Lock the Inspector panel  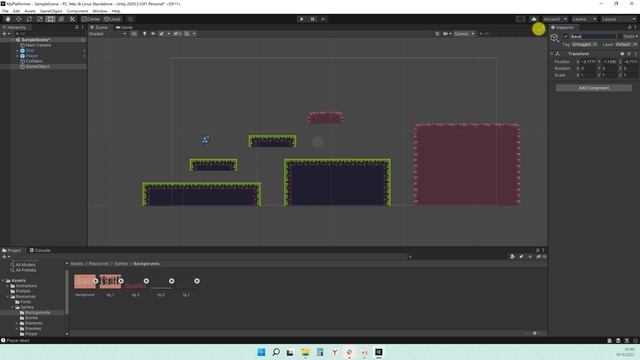pyautogui.click(x=629, y=27)
